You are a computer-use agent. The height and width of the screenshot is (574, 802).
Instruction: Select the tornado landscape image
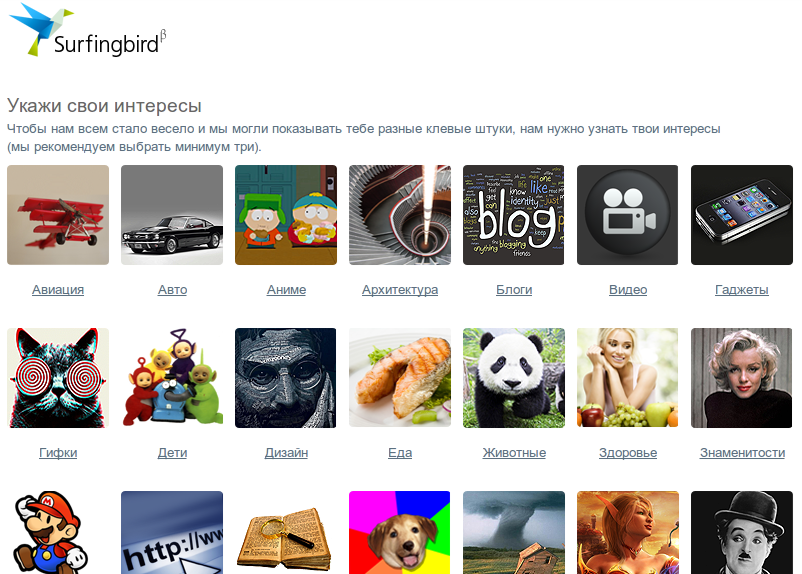point(514,533)
